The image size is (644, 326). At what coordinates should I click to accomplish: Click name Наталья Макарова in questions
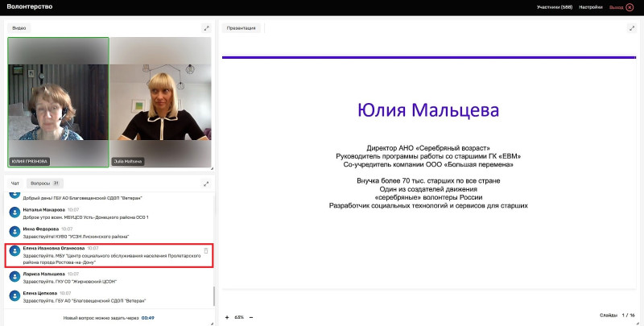click(44, 209)
